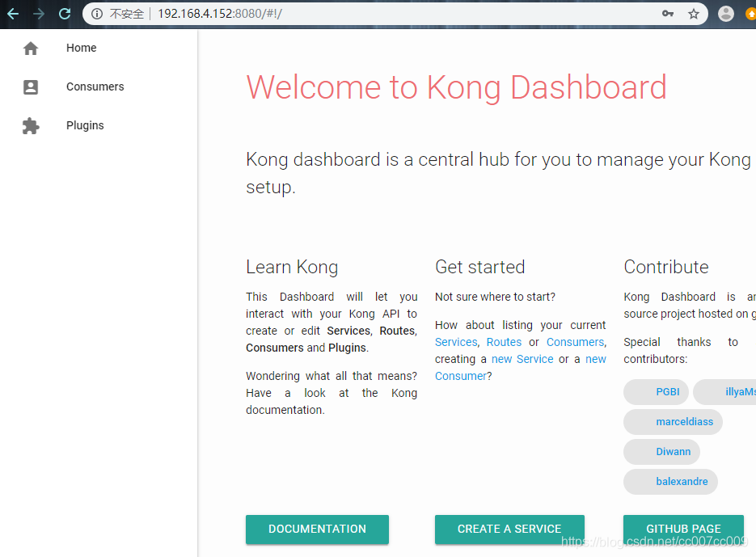This screenshot has height=557, width=756.
Task: Open the Services link in Get started
Action: pos(456,342)
